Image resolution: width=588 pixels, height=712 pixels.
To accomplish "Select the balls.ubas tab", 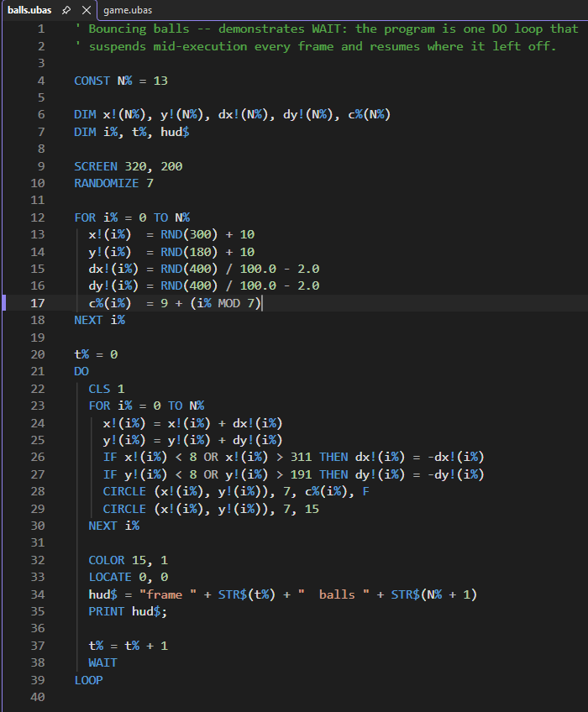I will [x=29, y=10].
